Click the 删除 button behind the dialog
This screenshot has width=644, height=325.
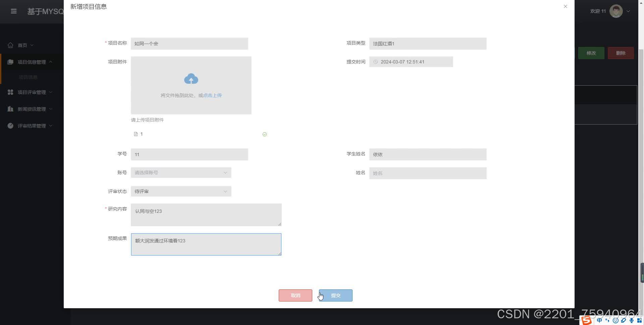pos(621,53)
